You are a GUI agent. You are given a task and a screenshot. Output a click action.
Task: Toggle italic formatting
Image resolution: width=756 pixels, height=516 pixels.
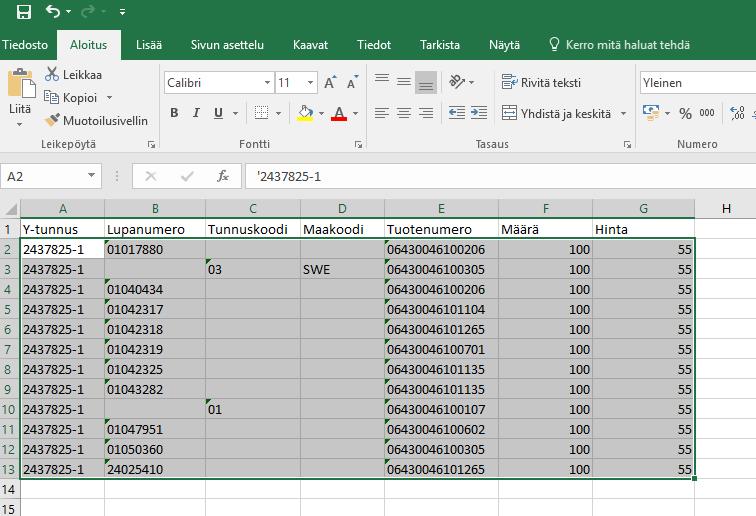(196, 113)
